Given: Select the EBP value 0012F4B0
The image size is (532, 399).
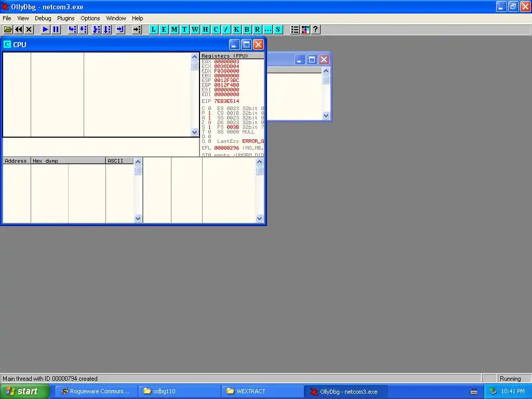Looking at the screenshot, I should [x=227, y=85].
